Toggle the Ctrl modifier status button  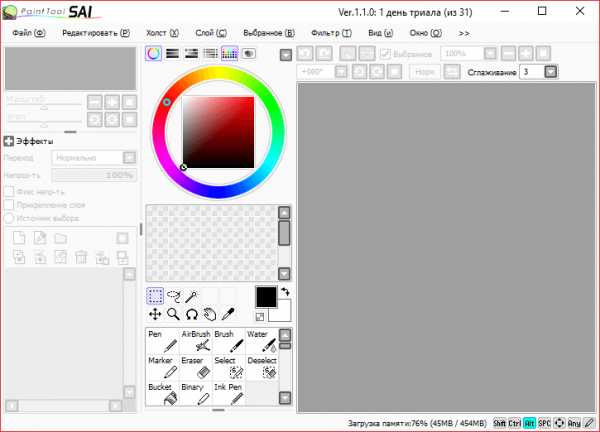(x=515, y=423)
